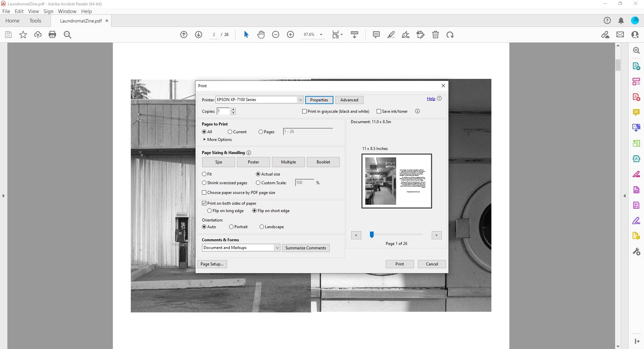Select the Hand pan tool
644x349 pixels.
(x=261, y=35)
